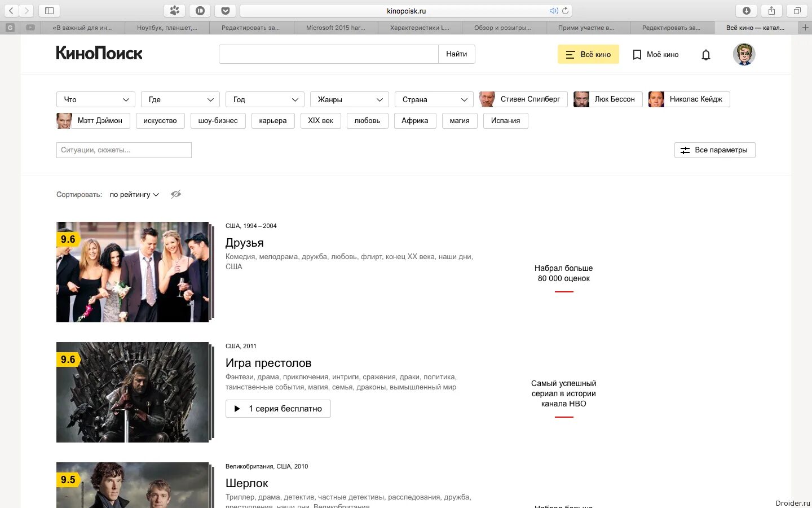The width and height of the screenshot is (812, 508).
Task: Expand the Где dropdown
Action: (180, 99)
